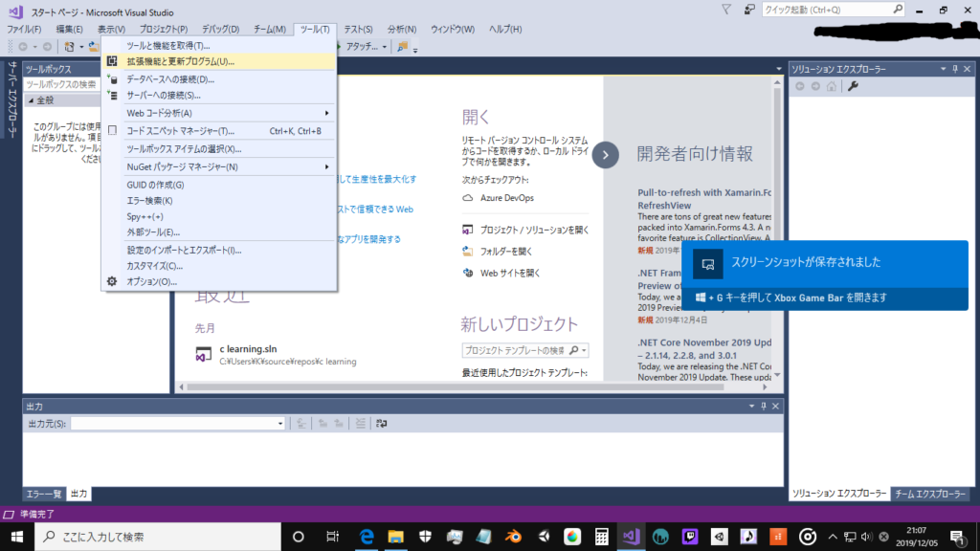Click the Solution Explorer back arrow icon
The image size is (980, 551).
point(800,86)
